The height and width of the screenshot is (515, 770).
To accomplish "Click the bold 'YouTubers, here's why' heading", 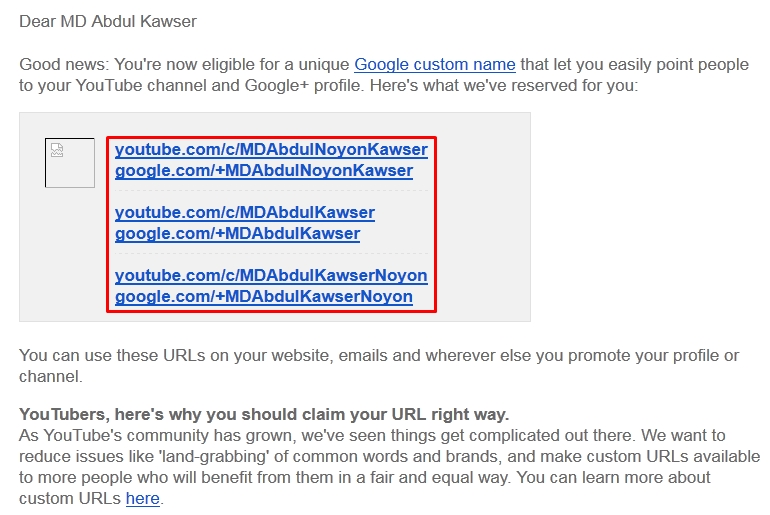I will point(264,414).
